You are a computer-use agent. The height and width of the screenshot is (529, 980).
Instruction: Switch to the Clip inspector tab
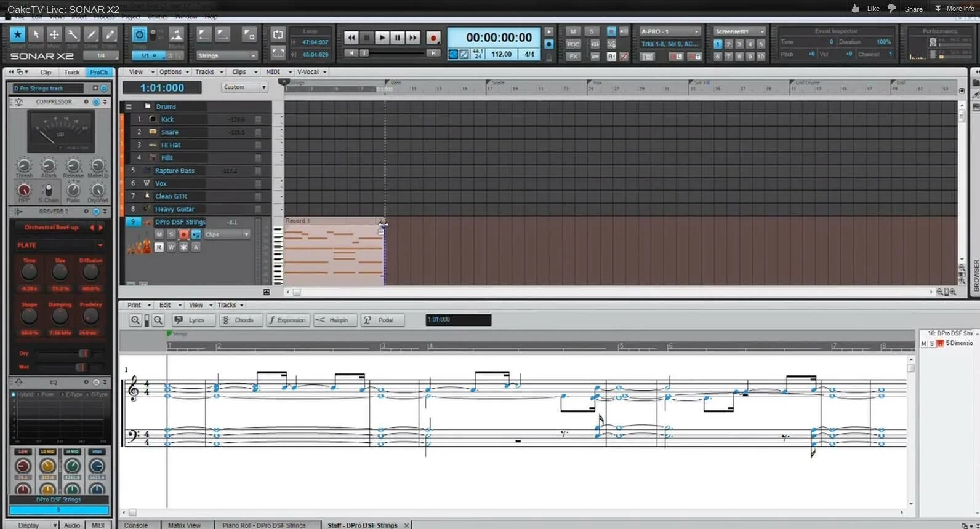tap(46, 72)
